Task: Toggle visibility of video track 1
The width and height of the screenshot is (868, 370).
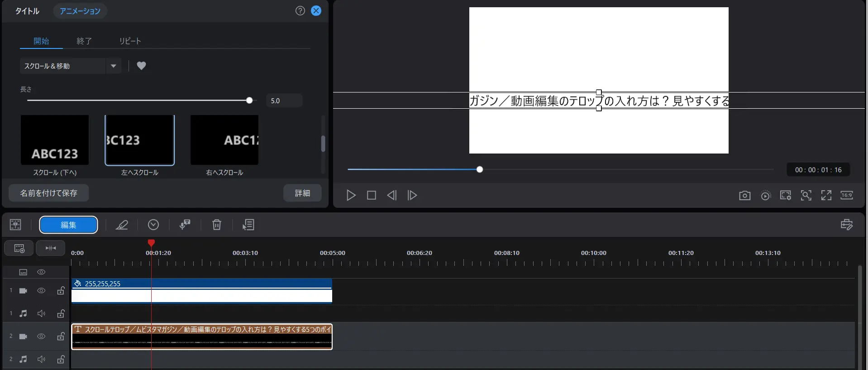Action: click(41, 291)
